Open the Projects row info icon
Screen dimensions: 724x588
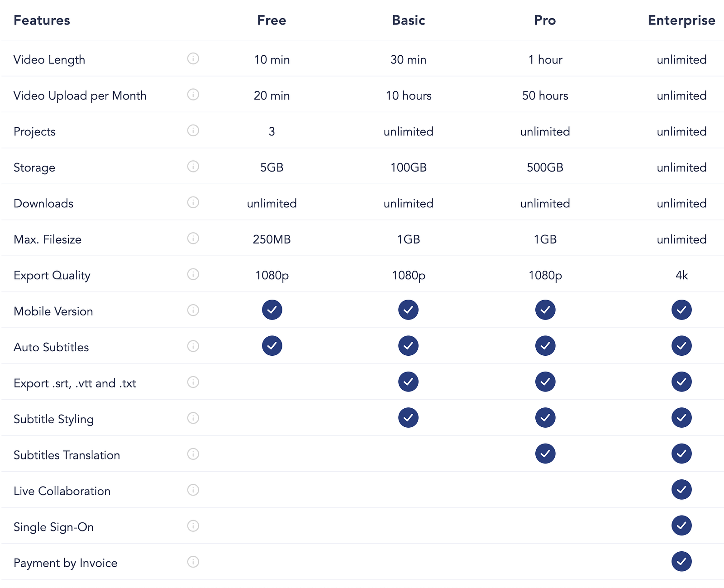point(193,130)
